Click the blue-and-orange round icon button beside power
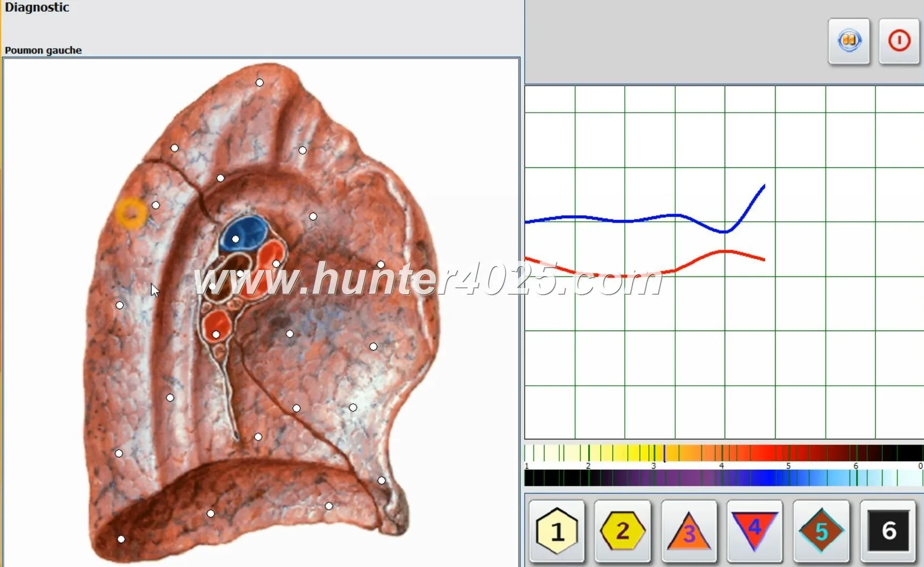This screenshot has height=567, width=924. click(x=849, y=41)
